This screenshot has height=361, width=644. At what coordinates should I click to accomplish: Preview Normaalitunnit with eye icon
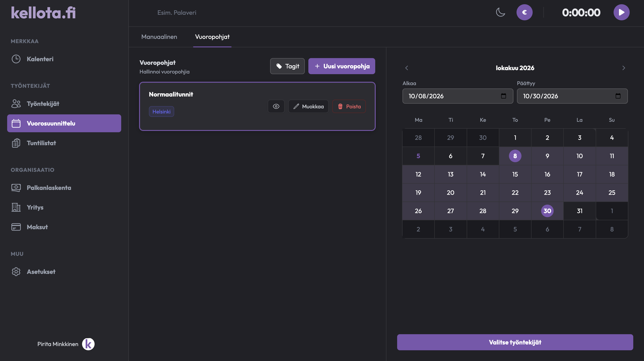(x=276, y=106)
